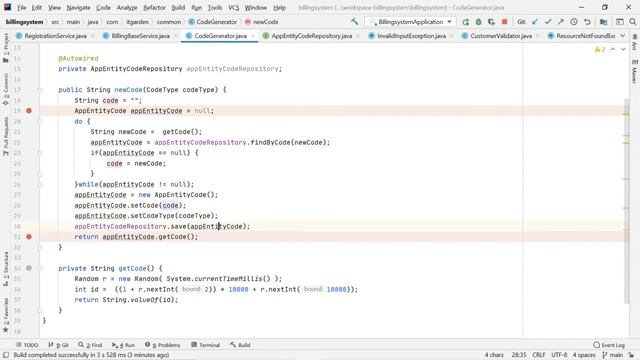Open the Refactor menu
Viewport: 640px width, 360px height.
click(x=154, y=8)
